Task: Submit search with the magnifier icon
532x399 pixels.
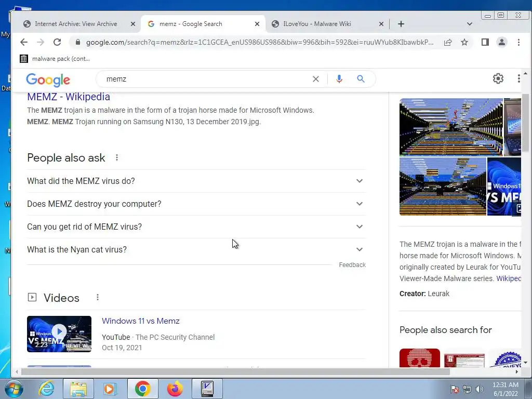Action: pyautogui.click(x=361, y=79)
